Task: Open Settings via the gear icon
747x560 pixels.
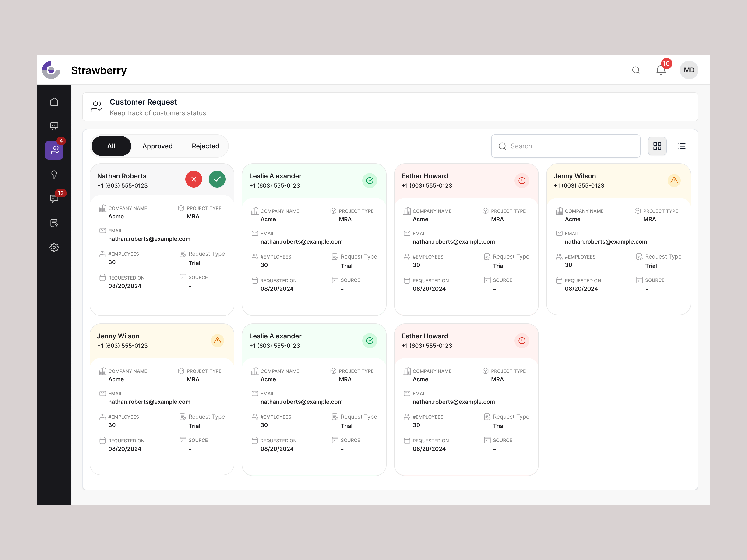Action: [x=54, y=247]
